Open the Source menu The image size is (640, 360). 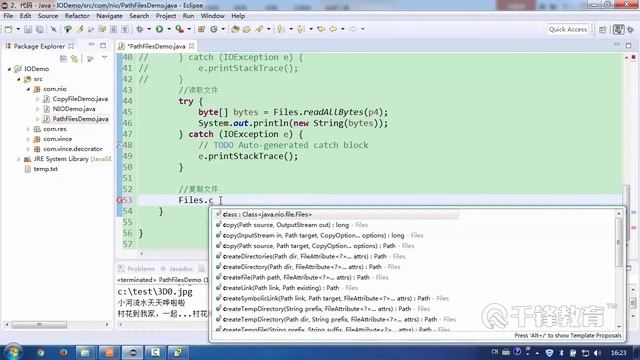pos(48,16)
